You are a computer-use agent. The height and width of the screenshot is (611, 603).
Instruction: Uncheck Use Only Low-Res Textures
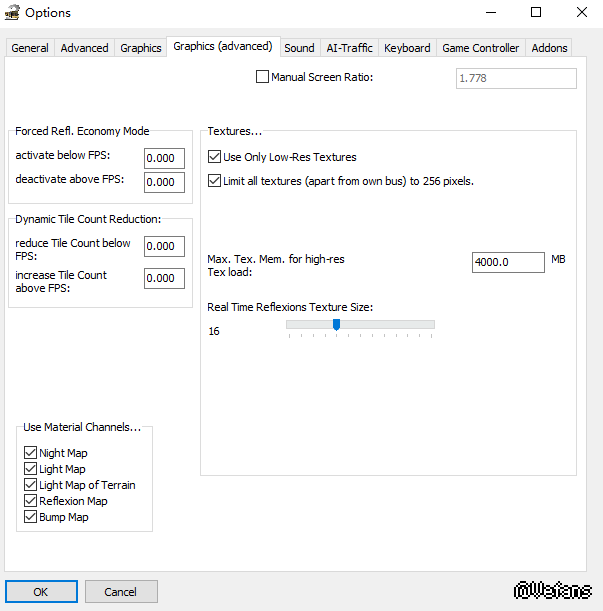[215, 157]
